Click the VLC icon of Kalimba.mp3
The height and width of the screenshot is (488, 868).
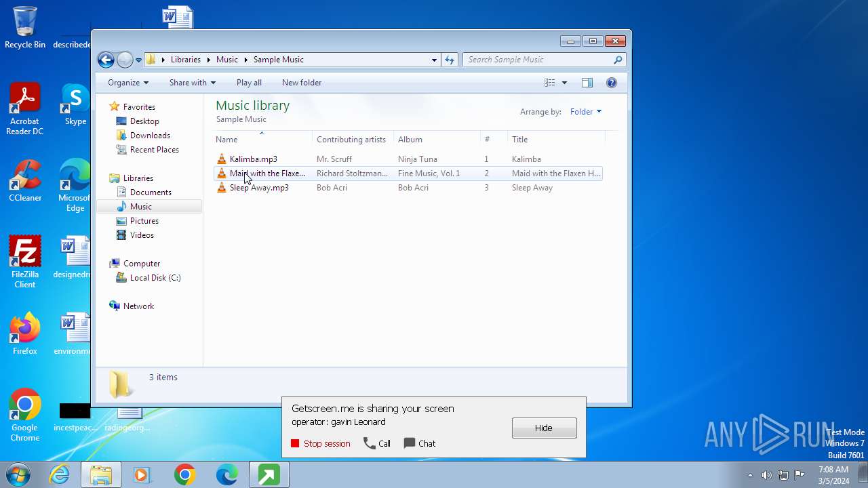pyautogui.click(x=222, y=159)
